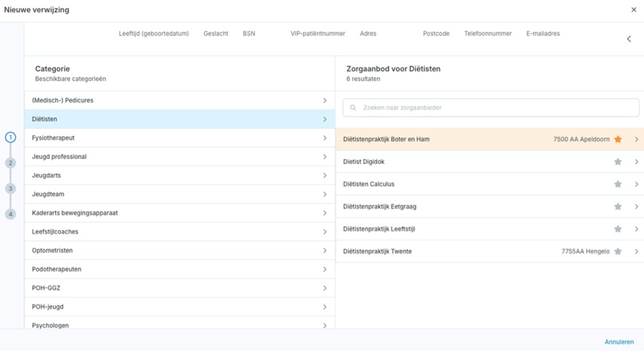The image size is (644, 351).
Task: Expand Dietist Digidok with its chevron
Action: (637, 162)
